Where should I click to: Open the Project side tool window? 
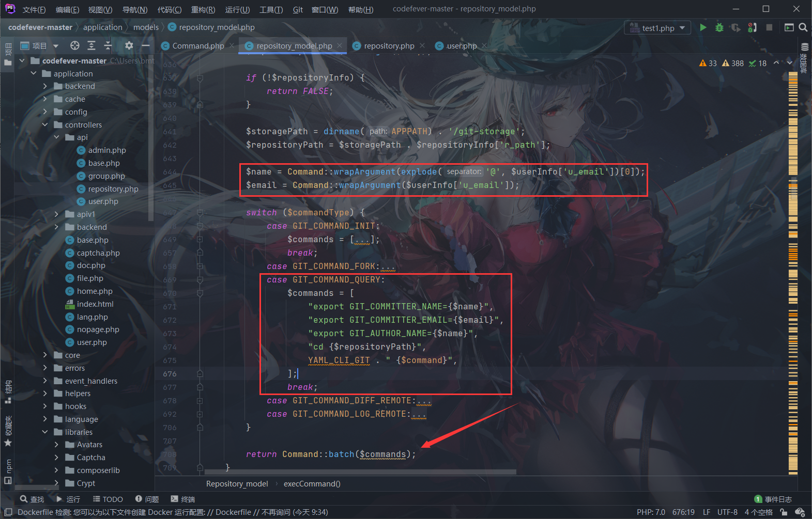coord(8,55)
